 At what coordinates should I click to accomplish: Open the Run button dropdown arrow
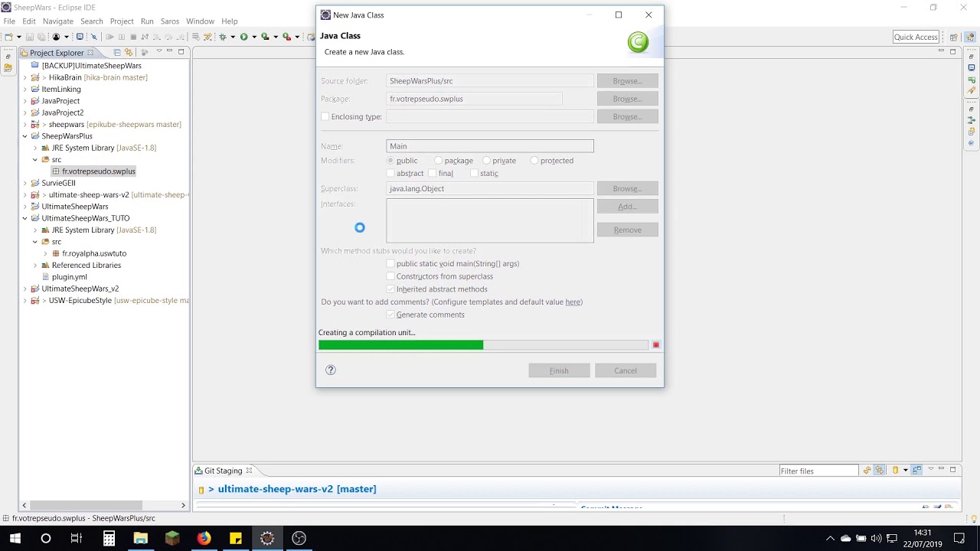[253, 37]
